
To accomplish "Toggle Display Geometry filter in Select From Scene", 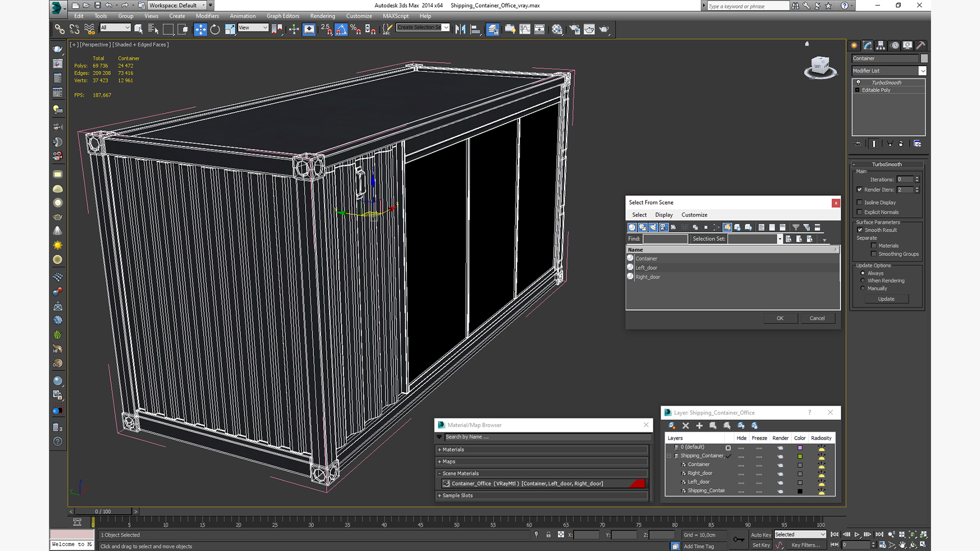I will pyautogui.click(x=632, y=228).
